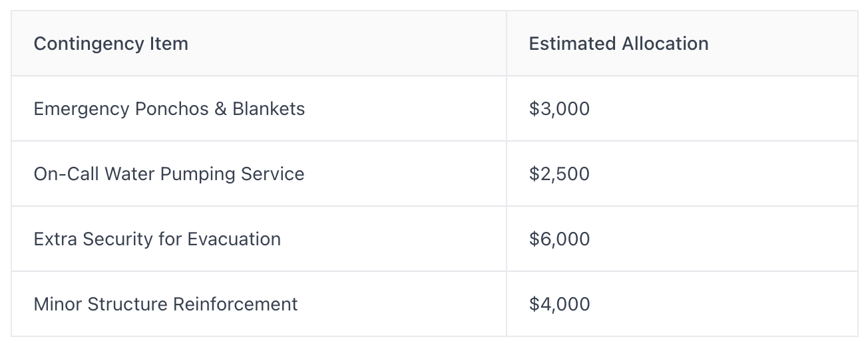Select the Minor Structure Reinforcement cell
868x343 pixels.
coord(259,304)
